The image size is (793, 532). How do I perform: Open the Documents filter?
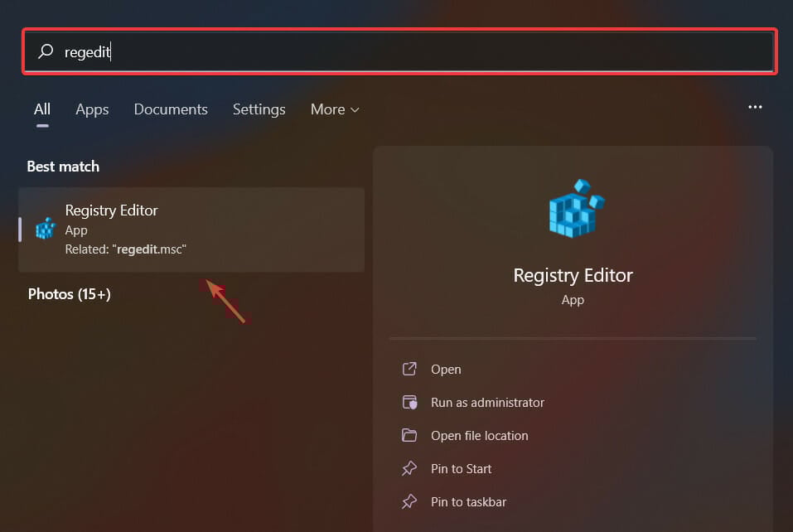(x=170, y=109)
